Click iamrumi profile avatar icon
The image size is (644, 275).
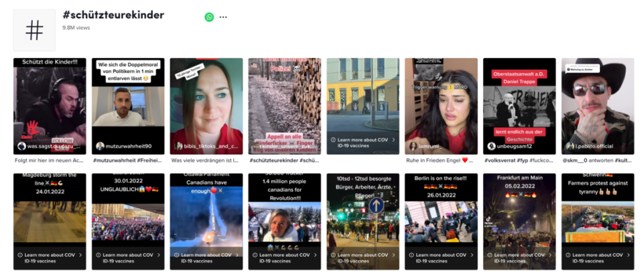[413, 146]
